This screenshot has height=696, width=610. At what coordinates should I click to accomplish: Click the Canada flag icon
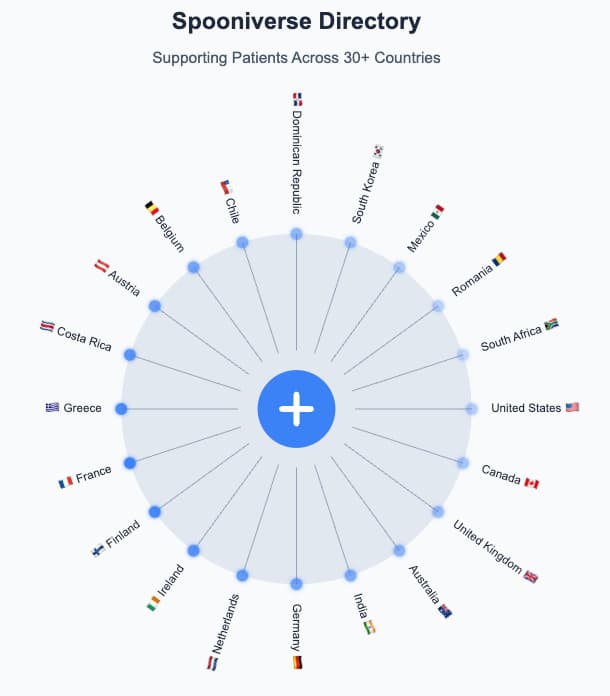(x=531, y=483)
